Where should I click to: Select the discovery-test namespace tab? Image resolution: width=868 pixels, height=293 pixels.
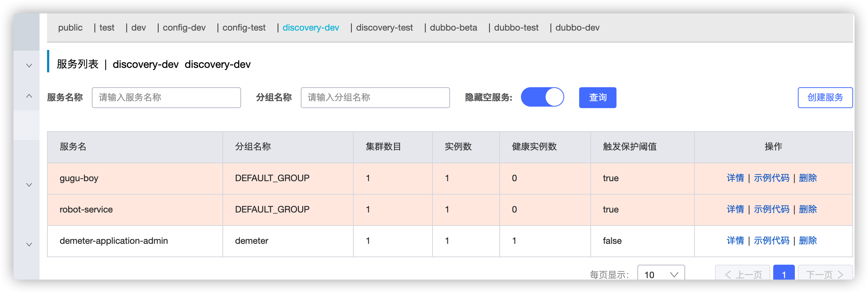384,28
